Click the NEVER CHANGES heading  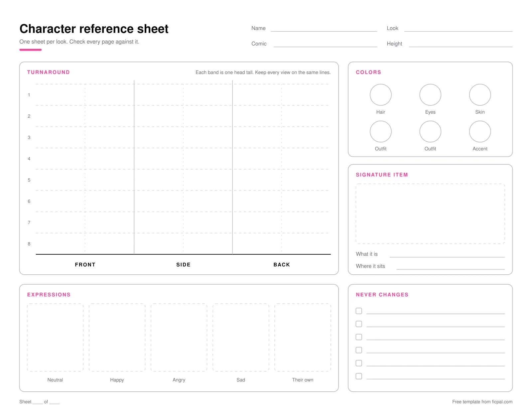pos(382,295)
